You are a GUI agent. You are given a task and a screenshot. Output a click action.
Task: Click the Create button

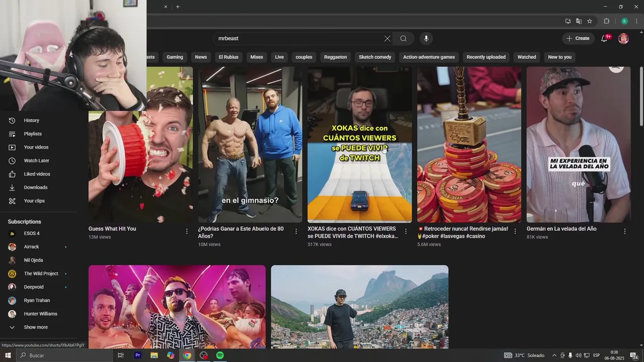click(x=578, y=38)
